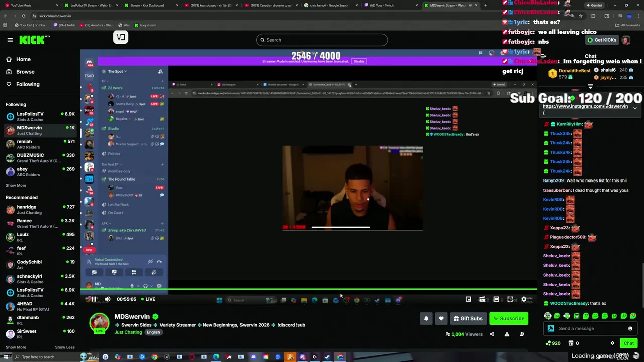Open abey channel in sidebar
Image resolution: width=644 pixels, height=362 pixels.
coord(40,172)
